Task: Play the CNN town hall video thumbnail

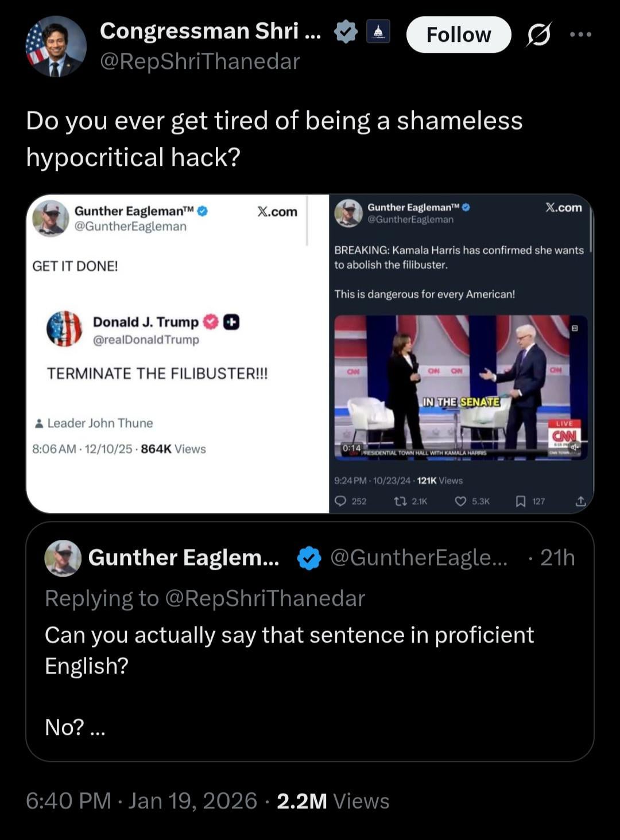Action: (x=460, y=387)
